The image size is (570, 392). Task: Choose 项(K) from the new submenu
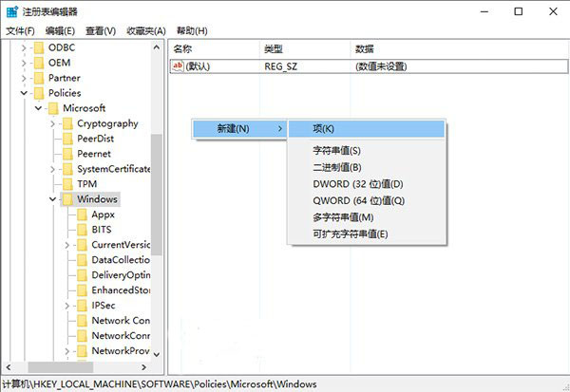point(323,128)
